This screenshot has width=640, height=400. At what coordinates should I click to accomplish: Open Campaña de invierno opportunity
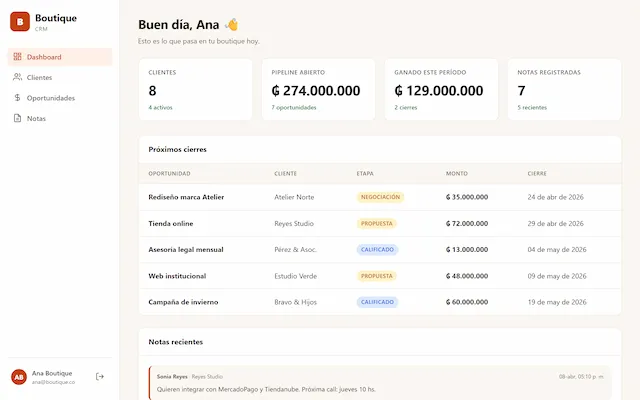(x=183, y=302)
